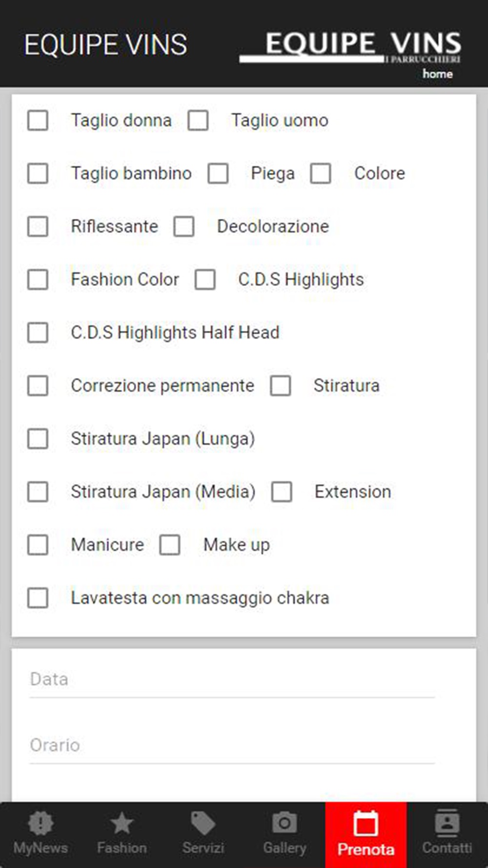Screen dimensions: 488x868
Task: Enable the Piega checkbox
Action: pyautogui.click(x=218, y=173)
